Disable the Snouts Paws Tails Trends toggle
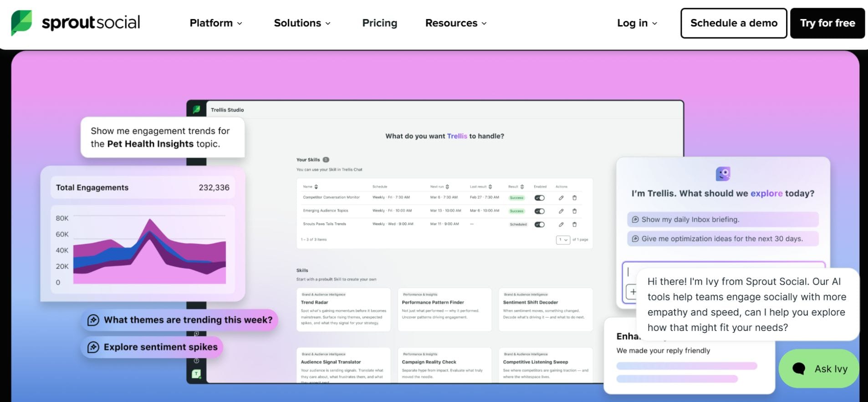This screenshot has height=402, width=868. point(540,224)
